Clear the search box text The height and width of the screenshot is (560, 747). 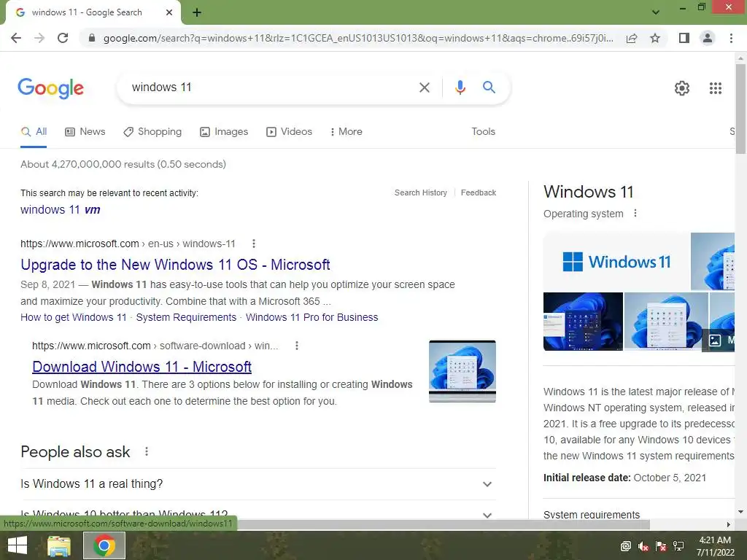pos(424,87)
